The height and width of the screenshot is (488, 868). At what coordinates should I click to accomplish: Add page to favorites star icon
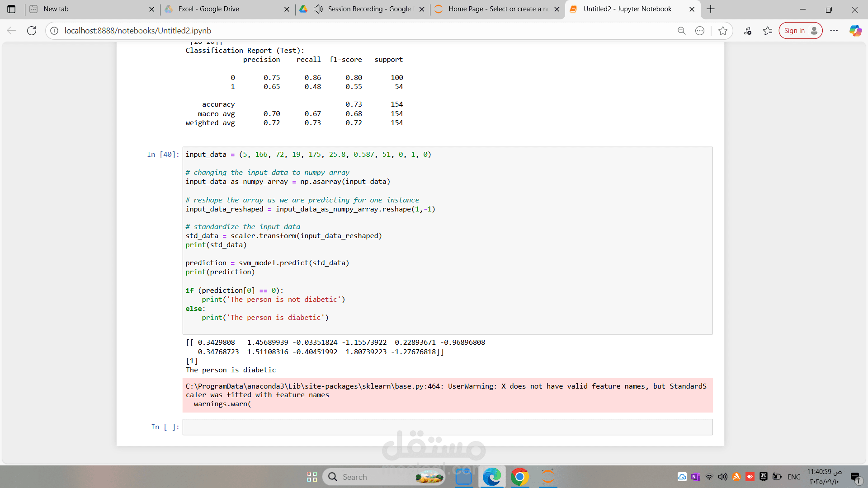tap(722, 31)
